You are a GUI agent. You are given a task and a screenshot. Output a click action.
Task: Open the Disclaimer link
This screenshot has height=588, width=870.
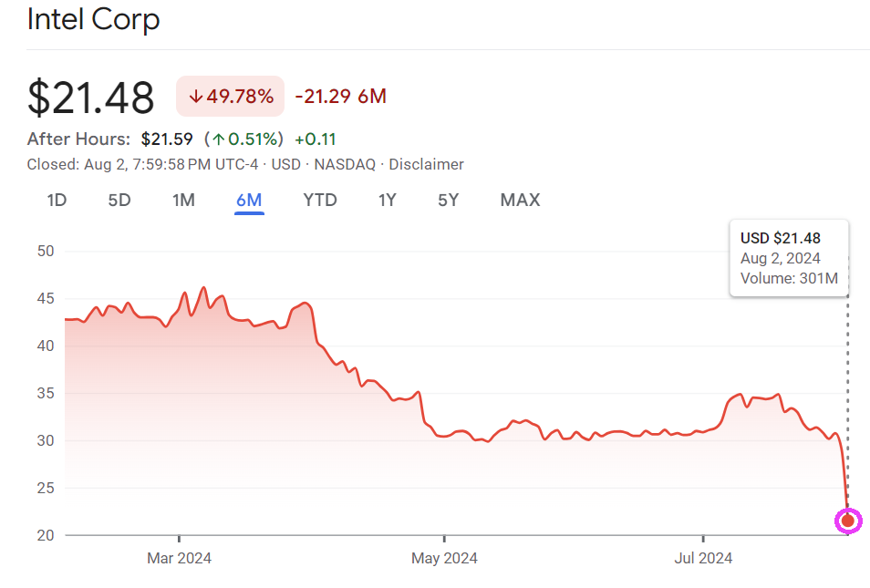pyautogui.click(x=426, y=164)
